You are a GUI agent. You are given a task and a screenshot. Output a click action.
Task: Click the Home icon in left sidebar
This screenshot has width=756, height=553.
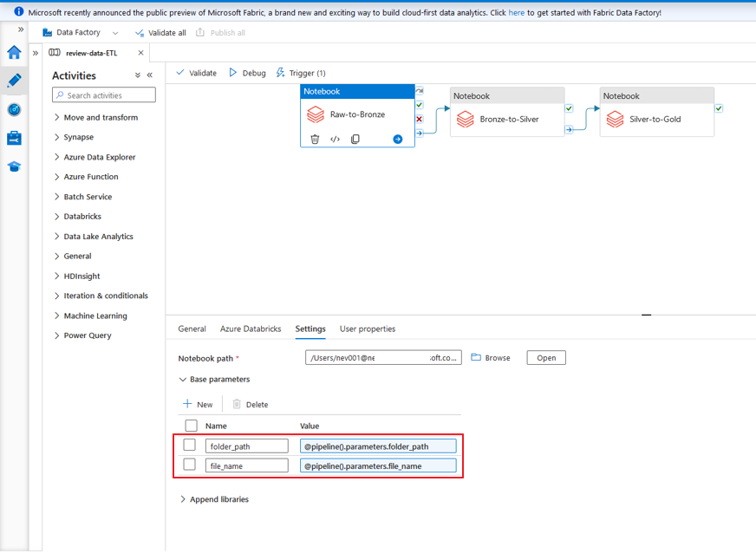coord(14,53)
